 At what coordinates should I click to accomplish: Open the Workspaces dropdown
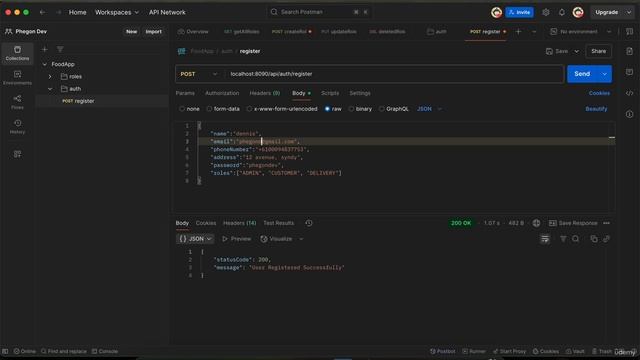pos(117,12)
